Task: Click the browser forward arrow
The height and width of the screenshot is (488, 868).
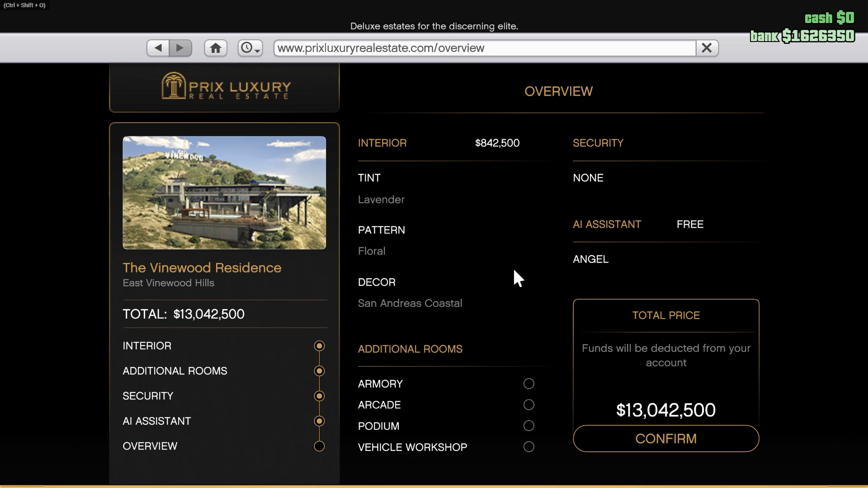Action: pyautogui.click(x=180, y=48)
